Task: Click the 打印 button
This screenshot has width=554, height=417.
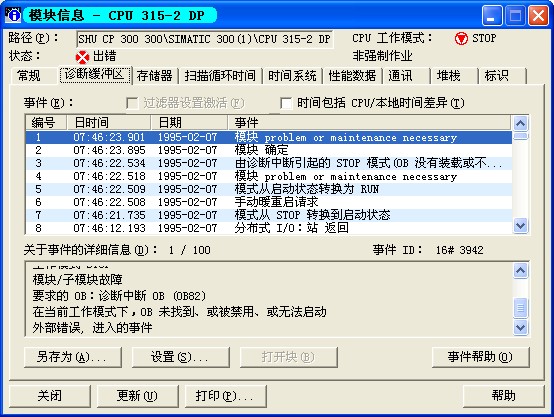Action: point(225,396)
